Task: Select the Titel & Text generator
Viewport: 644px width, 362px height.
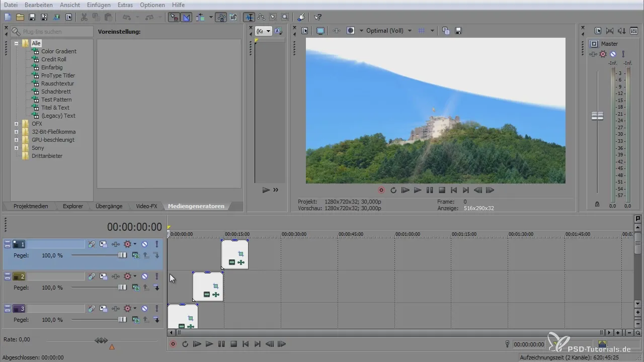Action: pos(55,108)
